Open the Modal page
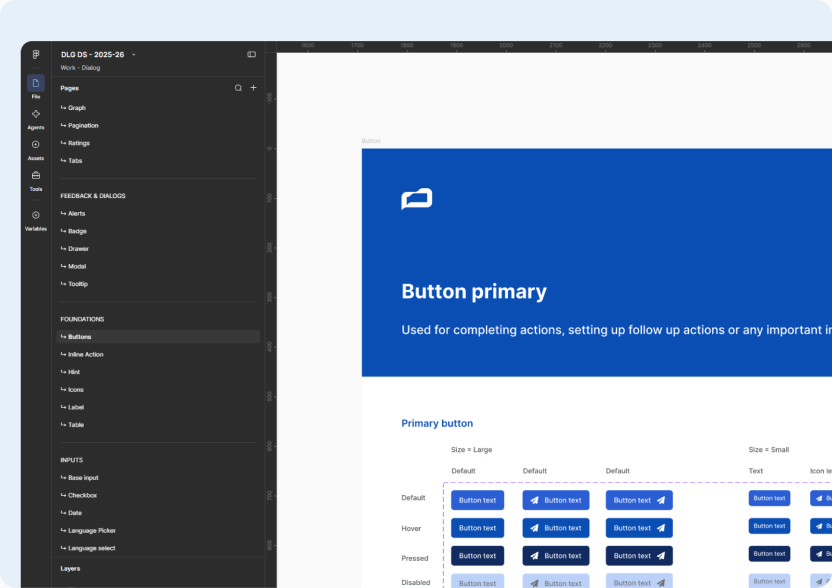The width and height of the screenshot is (832, 588). [x=158, y=266]
